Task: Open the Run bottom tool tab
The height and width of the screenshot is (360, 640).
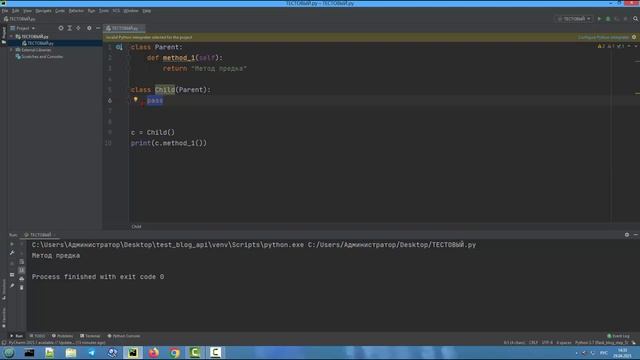Action: (x=16, y=336)
